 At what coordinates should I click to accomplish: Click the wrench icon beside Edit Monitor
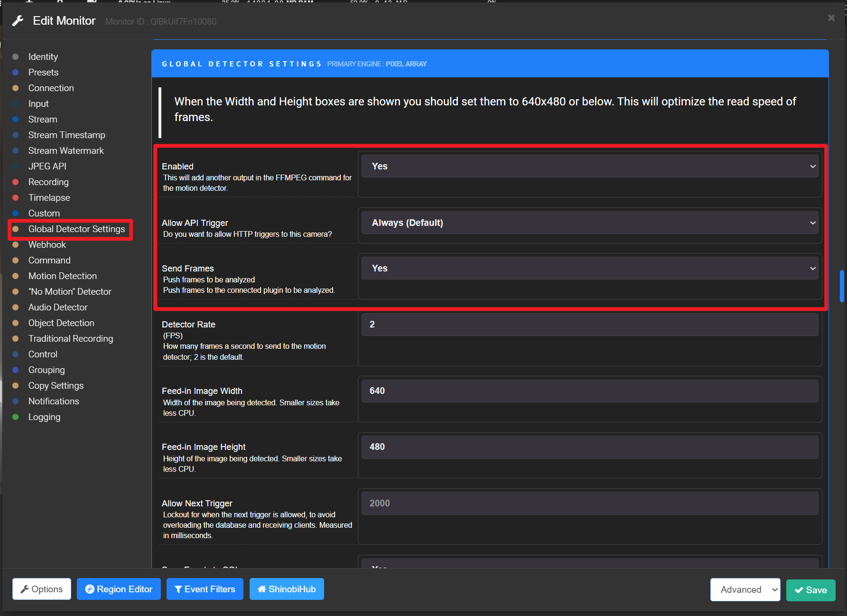[x=18, y=21]
